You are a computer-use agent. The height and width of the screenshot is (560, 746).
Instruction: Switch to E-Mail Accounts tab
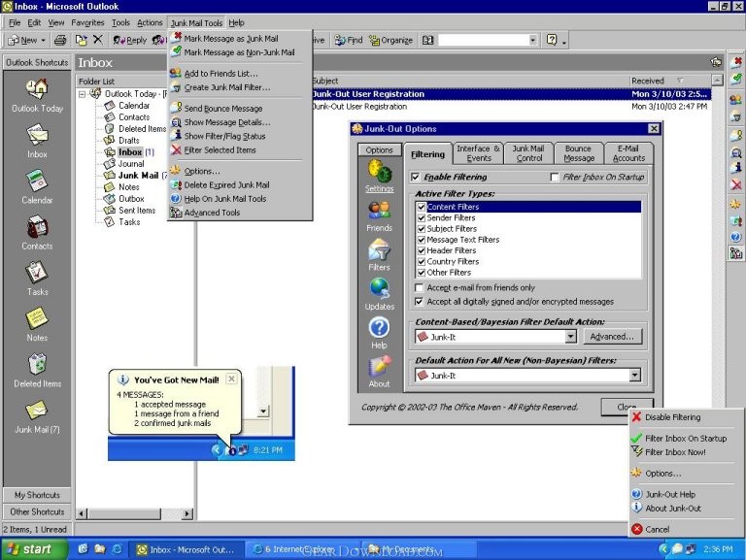coord(628,153)
